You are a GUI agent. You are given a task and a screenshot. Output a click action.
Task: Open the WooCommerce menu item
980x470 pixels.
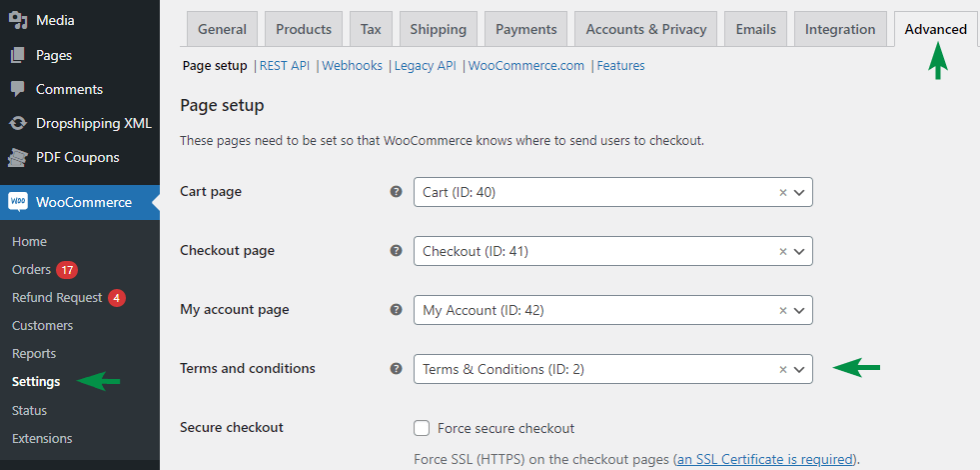(x=80, y=202)
